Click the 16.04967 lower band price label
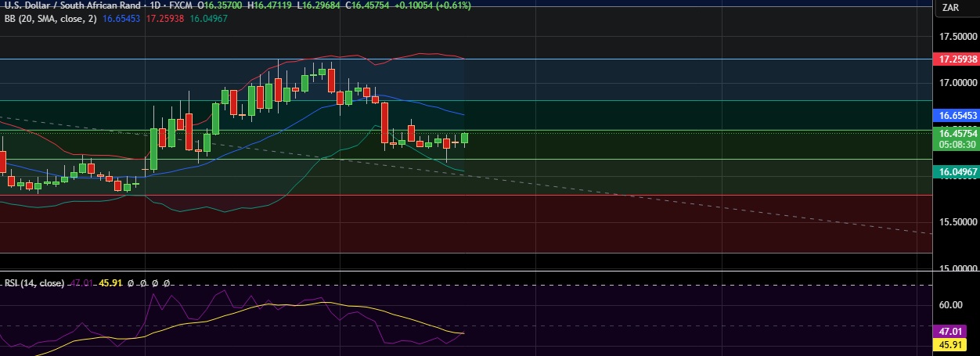The image size is (980, 356). tap(956, 171)
